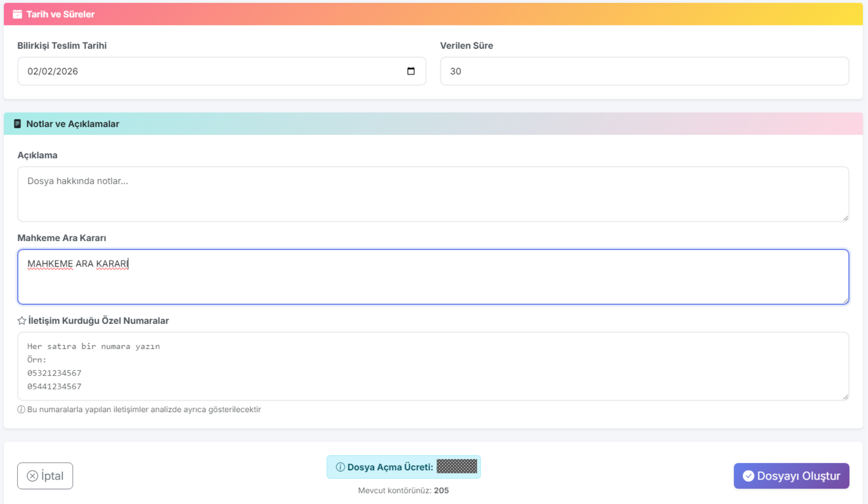Click calendar icon in Tarih ve Süreler header
The width and height of the screenshot is (868, 504).
[17, 14]
